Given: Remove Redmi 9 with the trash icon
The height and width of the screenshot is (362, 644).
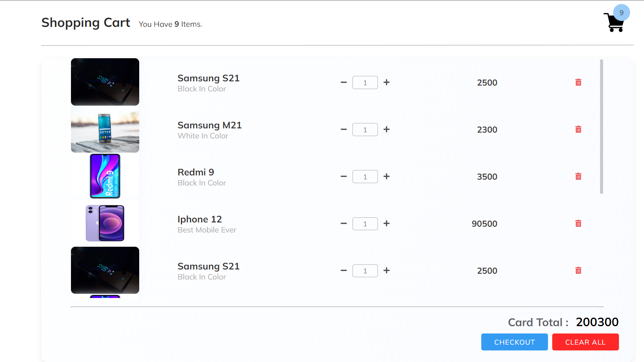Looking at the screenshot, I should coord(578,177).
